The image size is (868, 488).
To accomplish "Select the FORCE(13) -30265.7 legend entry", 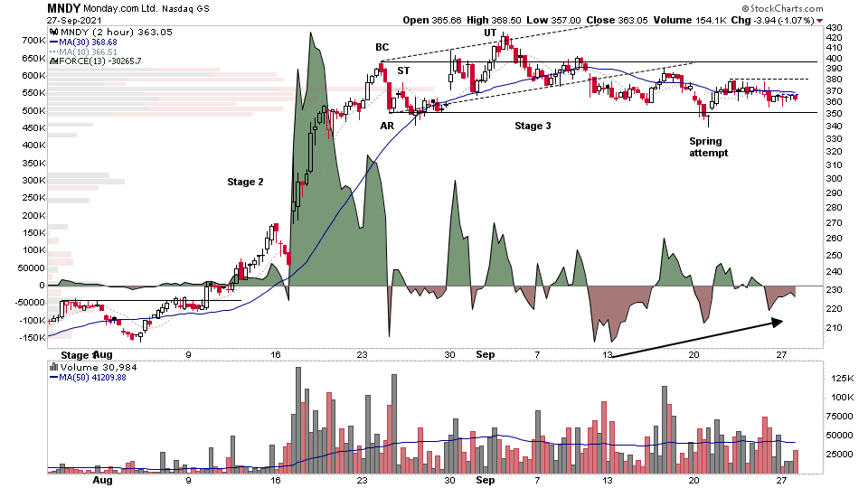I will 100,61.
